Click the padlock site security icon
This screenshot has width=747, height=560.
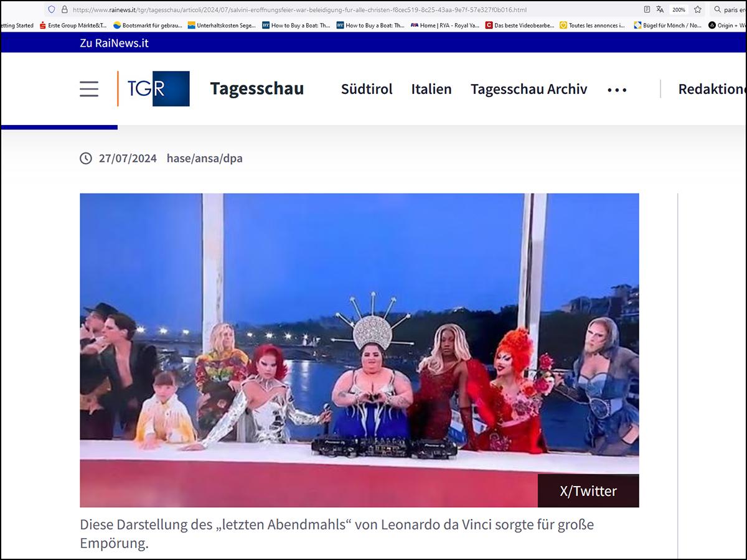point(64,10)
